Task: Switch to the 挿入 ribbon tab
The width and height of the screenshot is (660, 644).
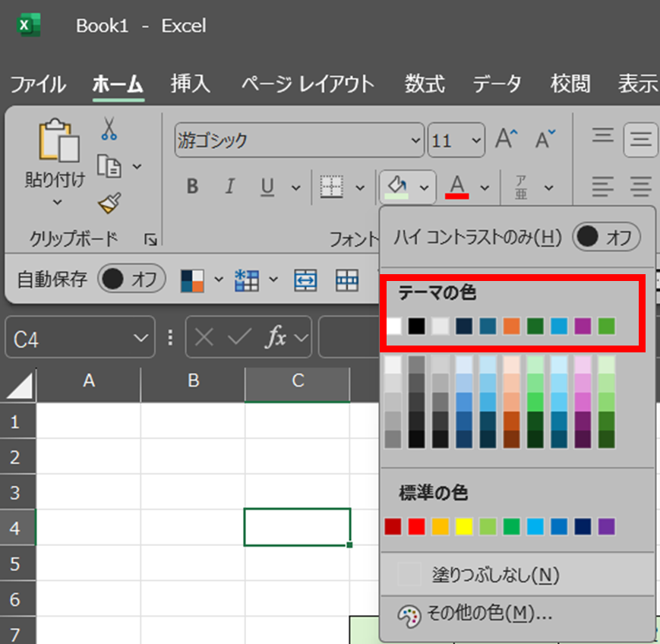Action: 189,84
